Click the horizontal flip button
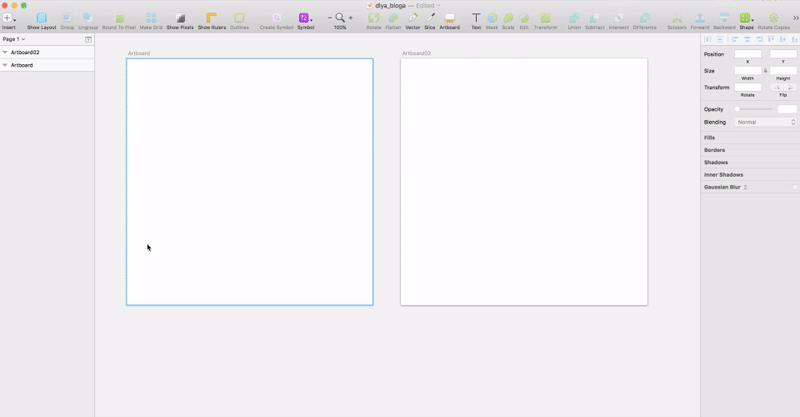The width and height of the screenshot is (800, 417). click(777, 87)
